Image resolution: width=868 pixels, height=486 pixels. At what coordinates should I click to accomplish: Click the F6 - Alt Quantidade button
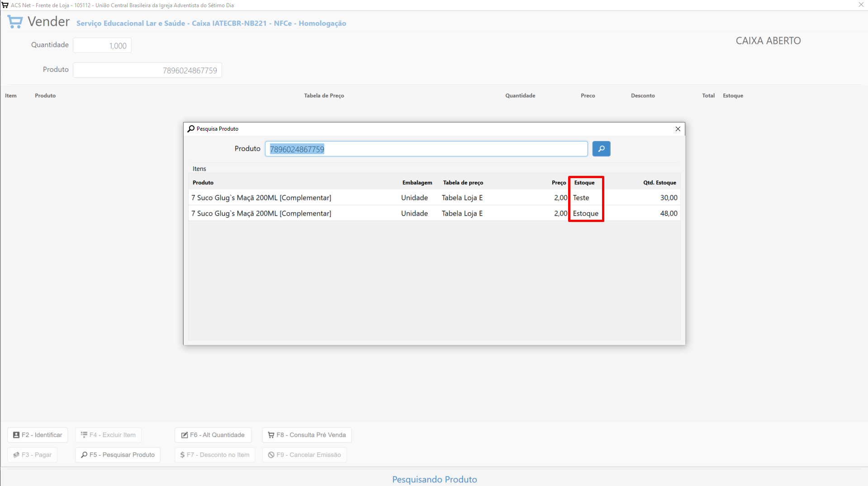tap(213, 435)
